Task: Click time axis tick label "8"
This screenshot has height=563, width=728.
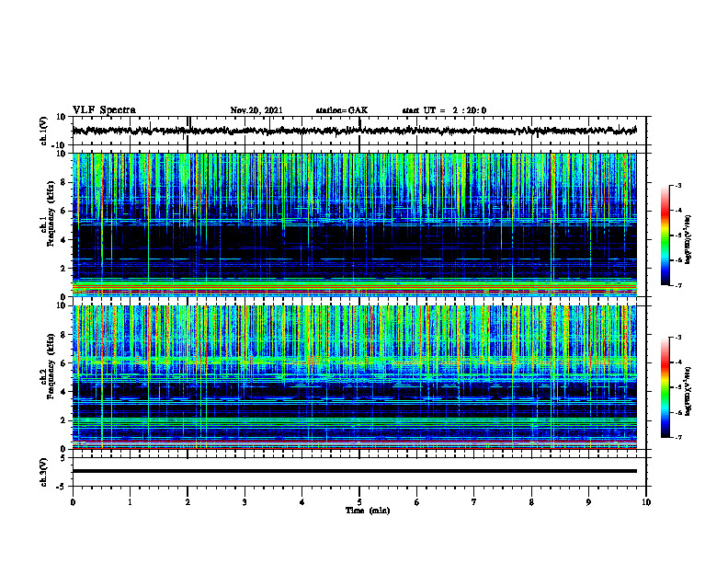Action: (x=531, y=502)
